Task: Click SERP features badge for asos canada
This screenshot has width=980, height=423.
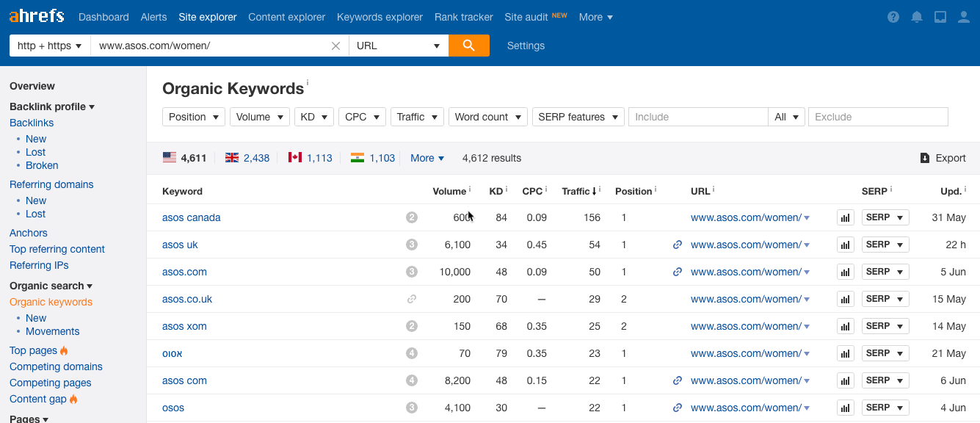Action: pyautogui.click(x=412, y=217)
